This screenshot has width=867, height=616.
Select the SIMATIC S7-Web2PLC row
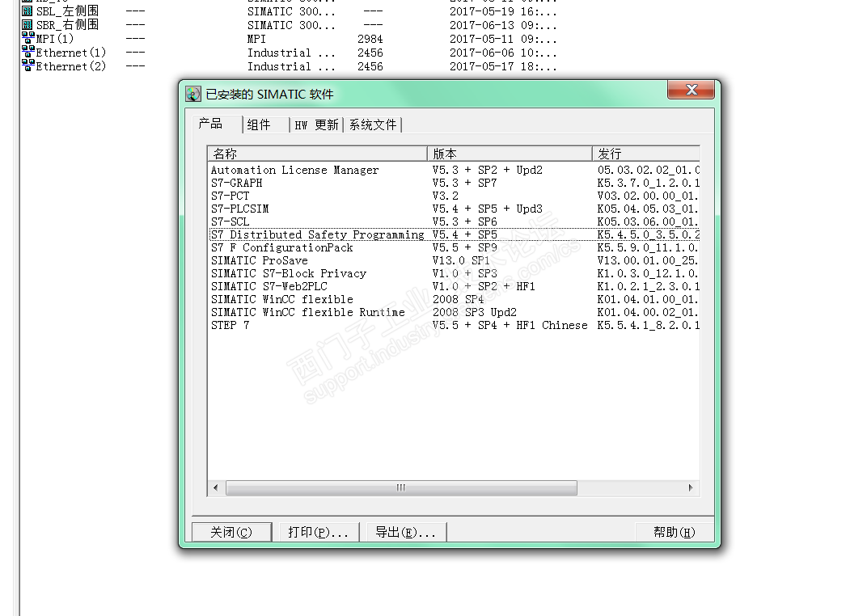454,287
